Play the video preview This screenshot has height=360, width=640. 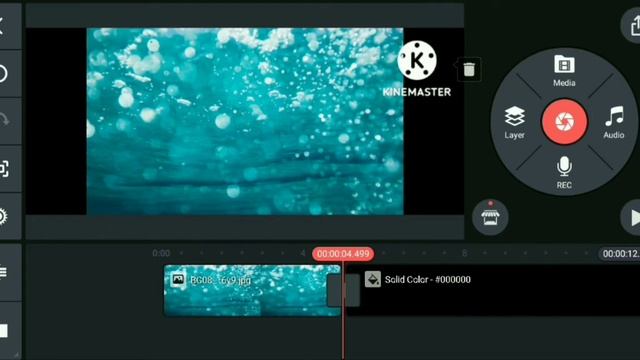pos(631,218)
